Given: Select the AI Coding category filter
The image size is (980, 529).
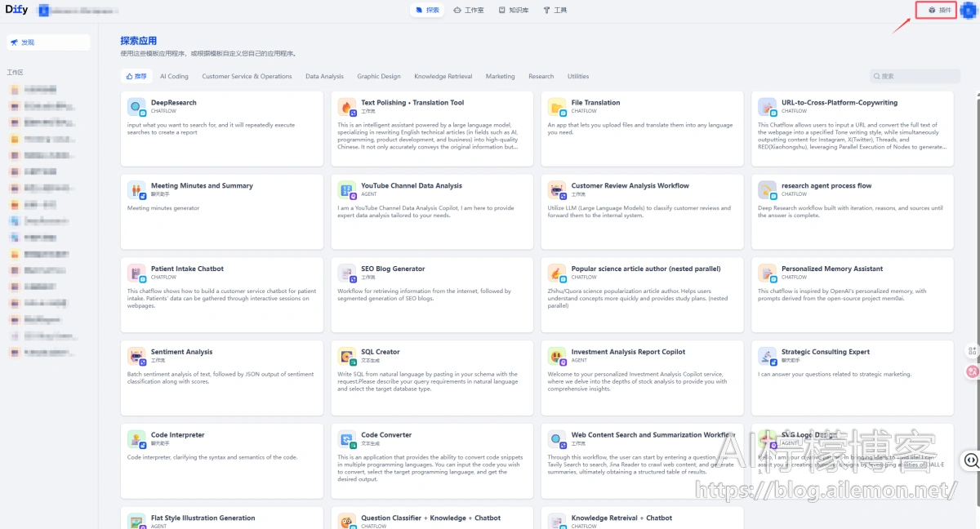Looking at the screenshot, I should coord(174,76).
